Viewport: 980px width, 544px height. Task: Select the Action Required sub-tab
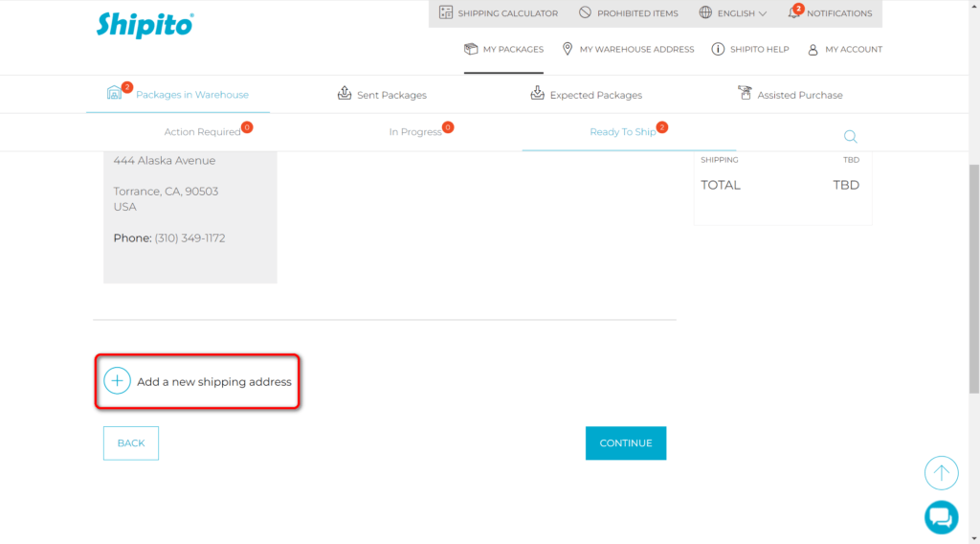pos(203,132)
